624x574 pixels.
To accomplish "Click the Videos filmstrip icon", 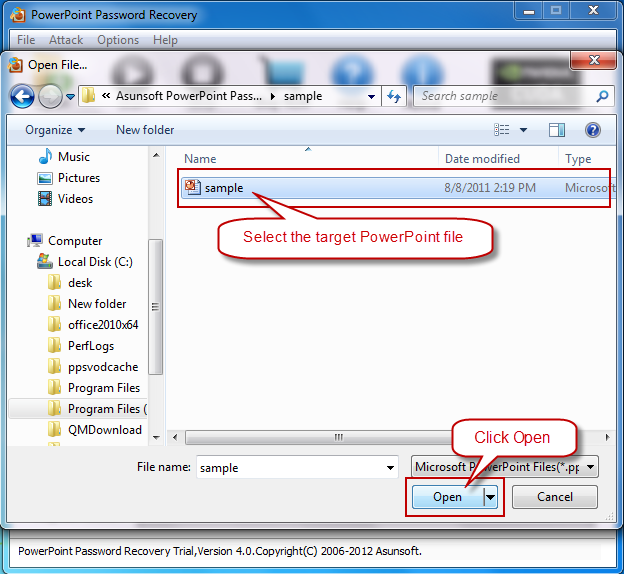I will pyautogui.click(x=45, y=199).
